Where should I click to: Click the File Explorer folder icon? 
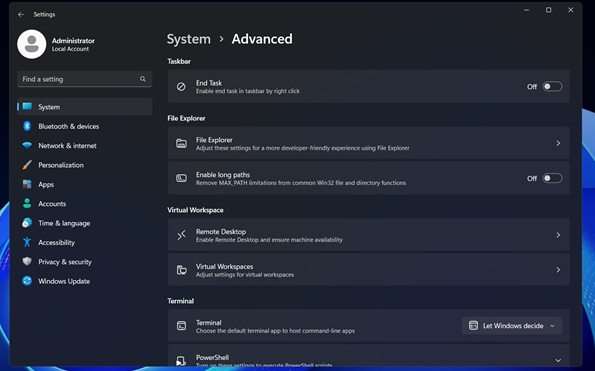pyautogui.click(x=181, y=143)
